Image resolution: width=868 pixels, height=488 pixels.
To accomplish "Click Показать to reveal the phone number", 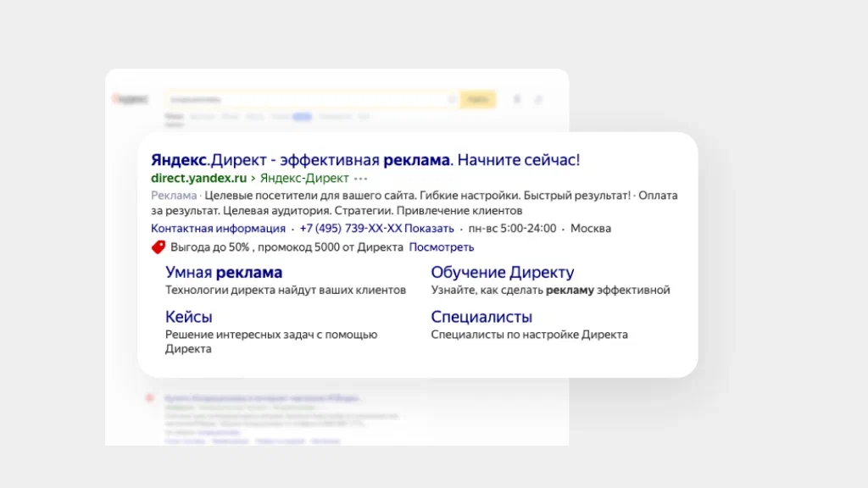I will [x=429, y=229].
